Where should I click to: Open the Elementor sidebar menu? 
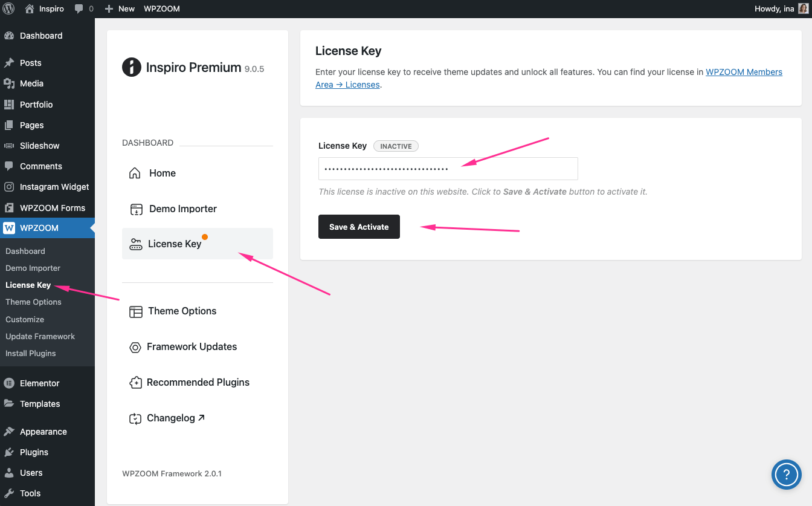click(x=39, y=383)
